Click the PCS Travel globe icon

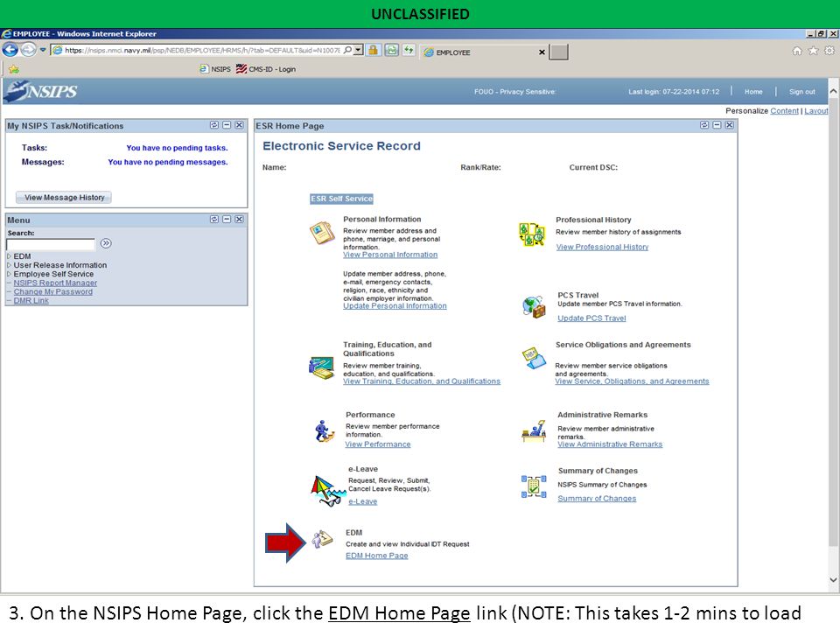click(534, 307)
